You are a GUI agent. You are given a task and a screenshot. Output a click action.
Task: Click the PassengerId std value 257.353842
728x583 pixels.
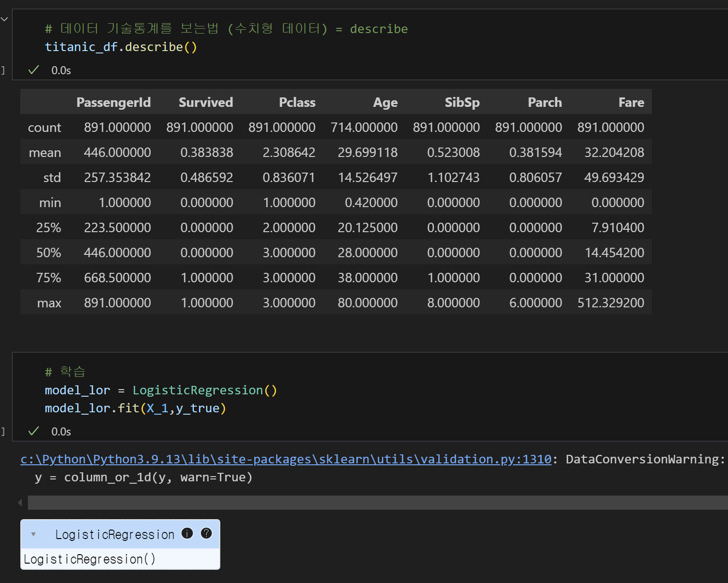pyautogui.click(x=117, y=177)
